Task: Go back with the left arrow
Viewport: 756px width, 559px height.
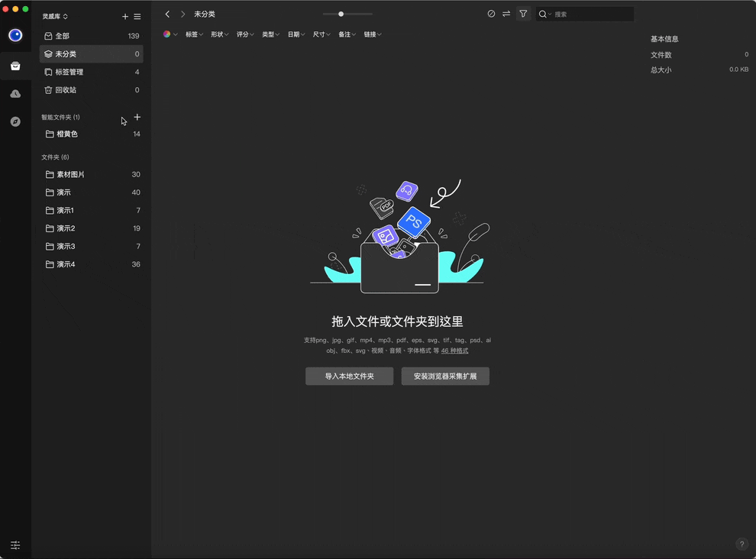Action: pyautogui.click(x=167, y=14)
